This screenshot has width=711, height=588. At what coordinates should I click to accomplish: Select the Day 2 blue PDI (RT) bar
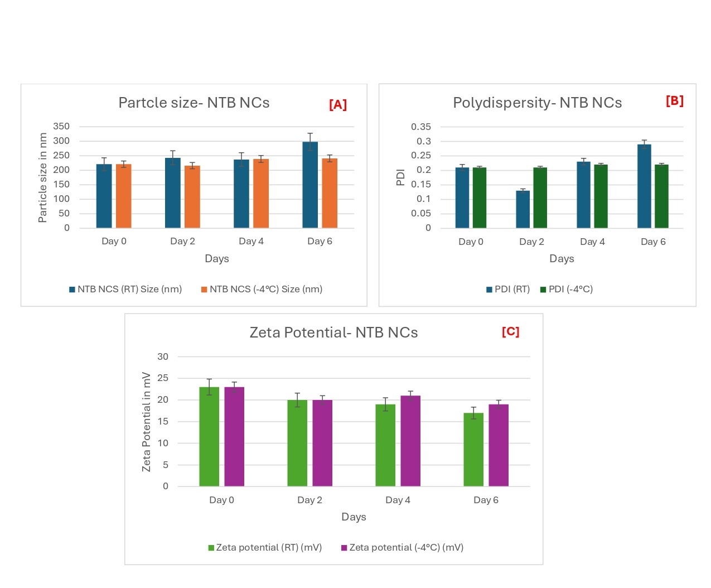tap(523, 209)
